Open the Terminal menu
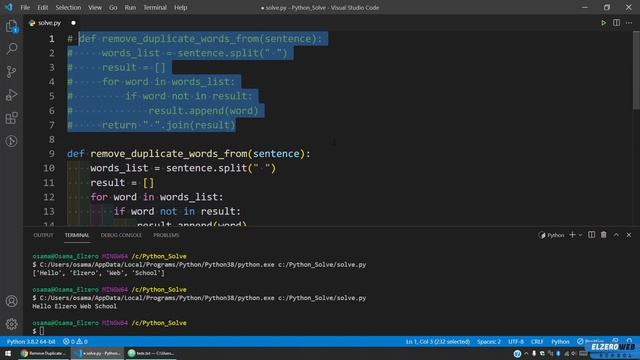Screen dimensions: 640x360 155,7
